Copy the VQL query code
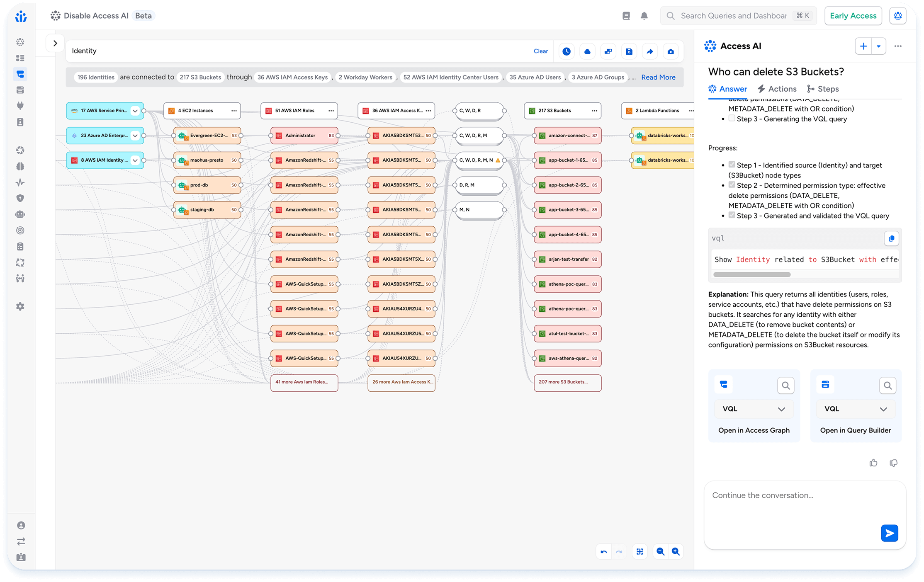 [x=891, y=238]
